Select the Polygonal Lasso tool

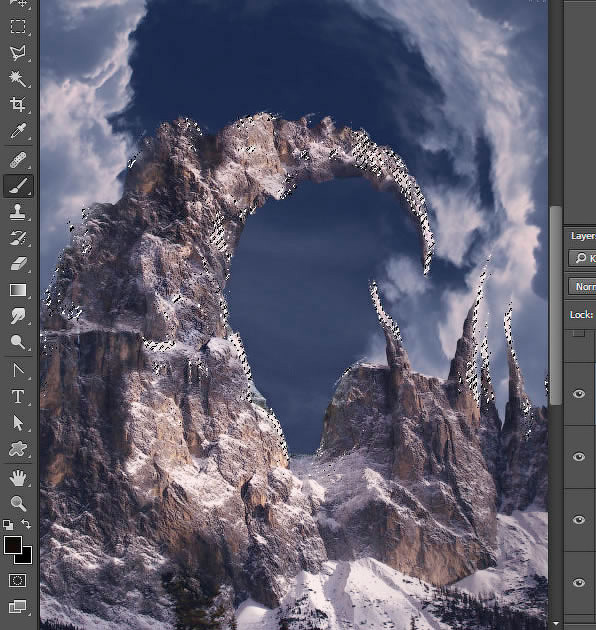(18, 53)
